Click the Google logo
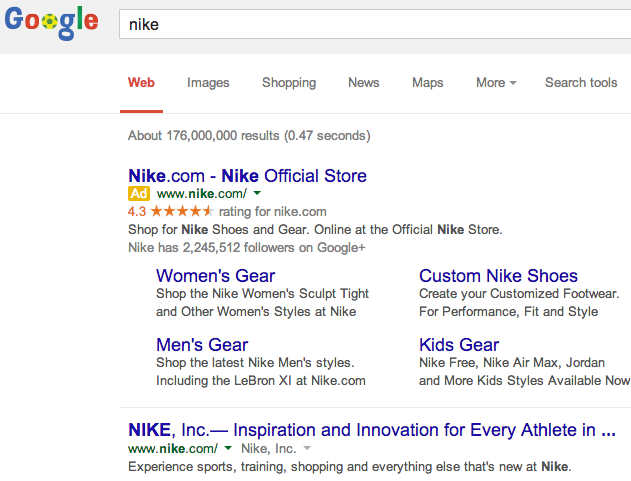Viewport: 631px width, 481px height. 52,22
